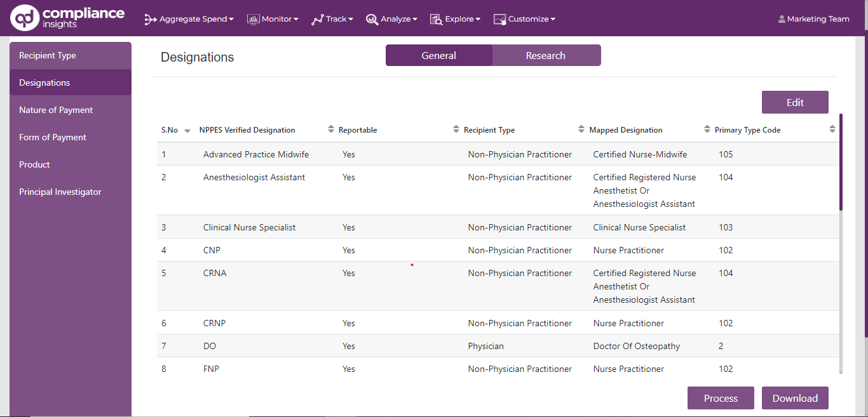Sort table by S.No column arrow
Image resolution: width=868 pixels, height=417 pixels.
pos(187,131)
